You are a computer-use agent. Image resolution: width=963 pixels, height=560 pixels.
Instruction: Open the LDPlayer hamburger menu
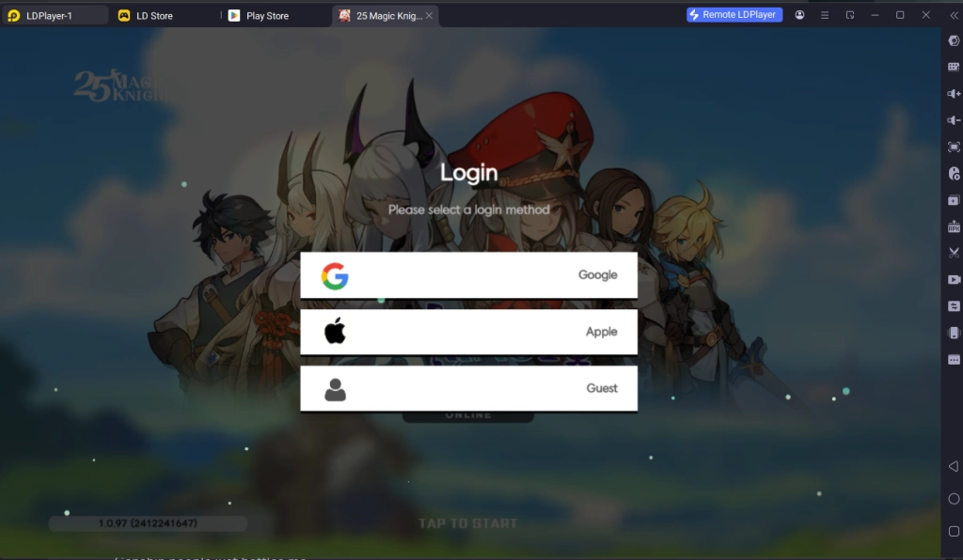[x=825, y=15]
